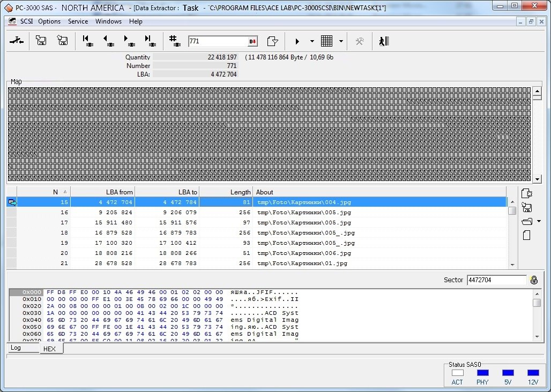Click the blank page icon beside the list

click(x=526, y=235)
